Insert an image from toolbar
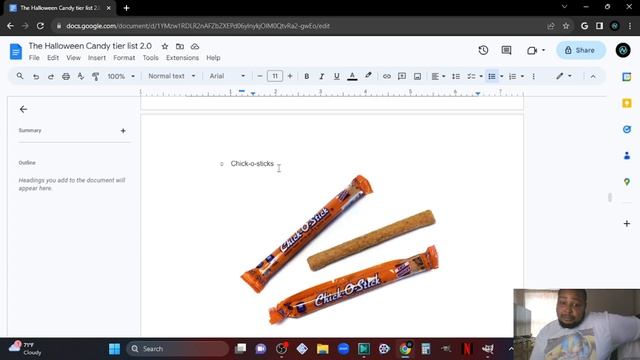The image size is (640, 360). (x=417, y=76)
